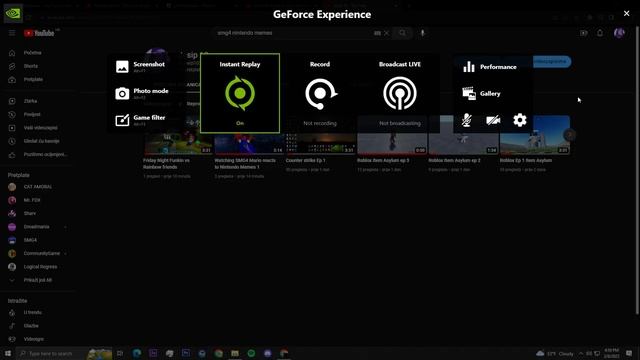Open Windows notification center icon

tap(629, 353)
